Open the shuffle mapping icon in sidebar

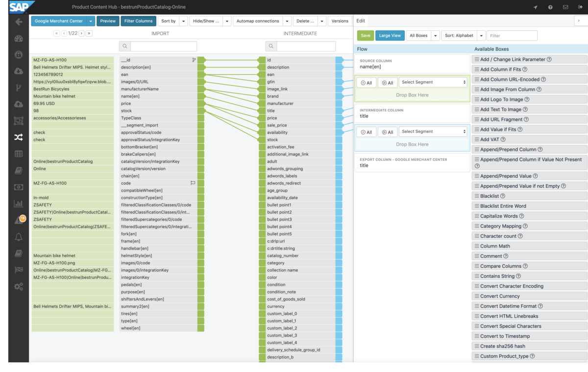[18, 137]
